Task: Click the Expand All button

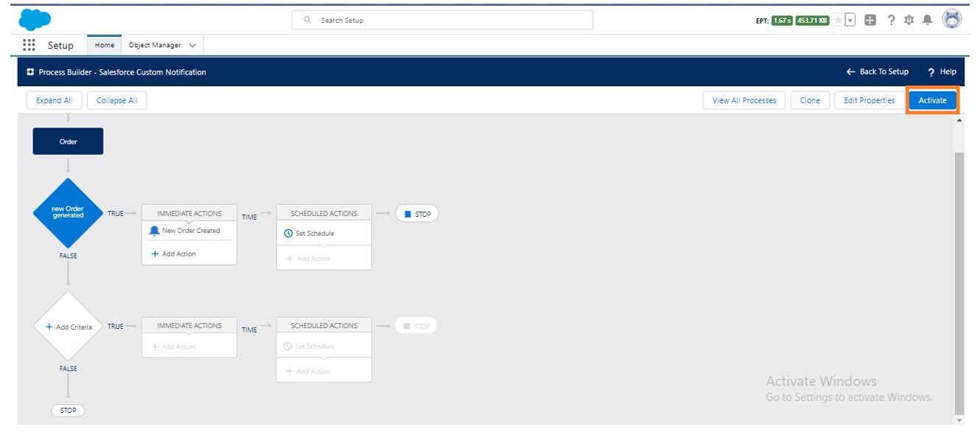Action: [x=54, y=100]
